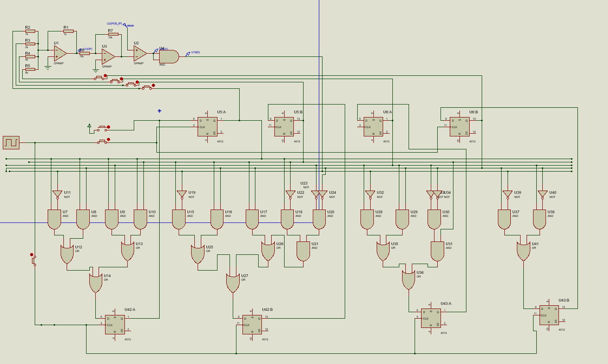Select resistor R3 (2k)

tap(30, 44)
